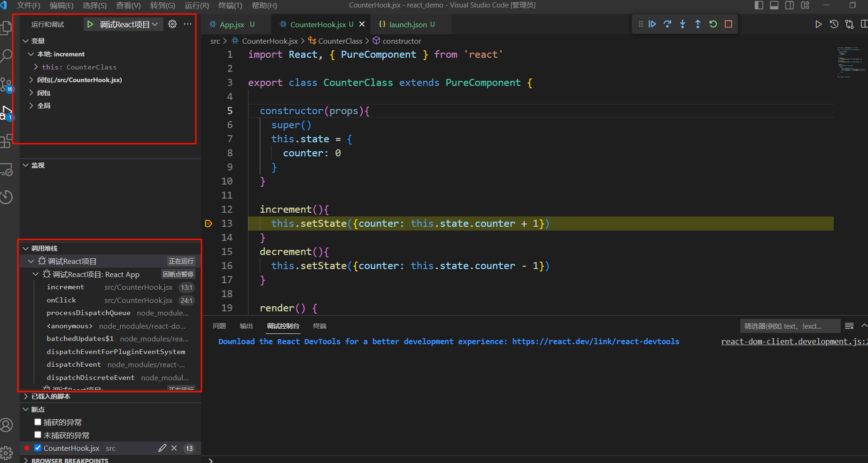The width and height of the screenshot is (868, 463).
Task: Open the 终端(T) menu
Action: tap(230, 5)
